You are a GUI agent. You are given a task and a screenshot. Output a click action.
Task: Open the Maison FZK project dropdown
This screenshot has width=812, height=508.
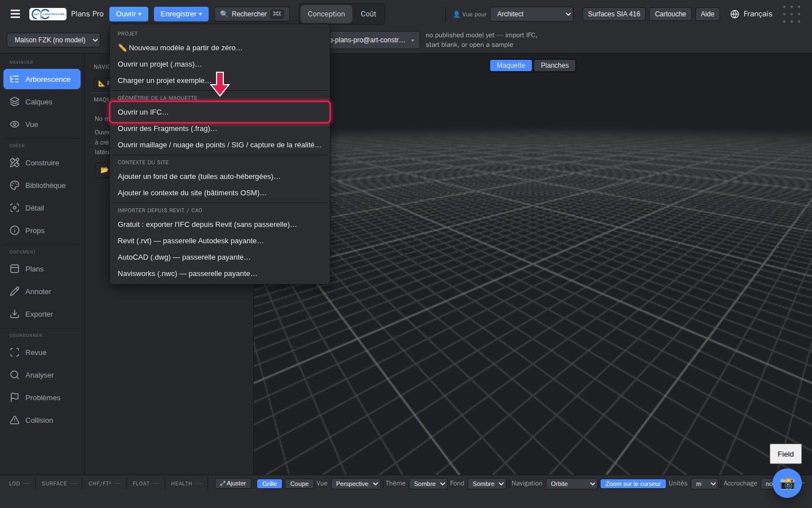tap(54, 40)
